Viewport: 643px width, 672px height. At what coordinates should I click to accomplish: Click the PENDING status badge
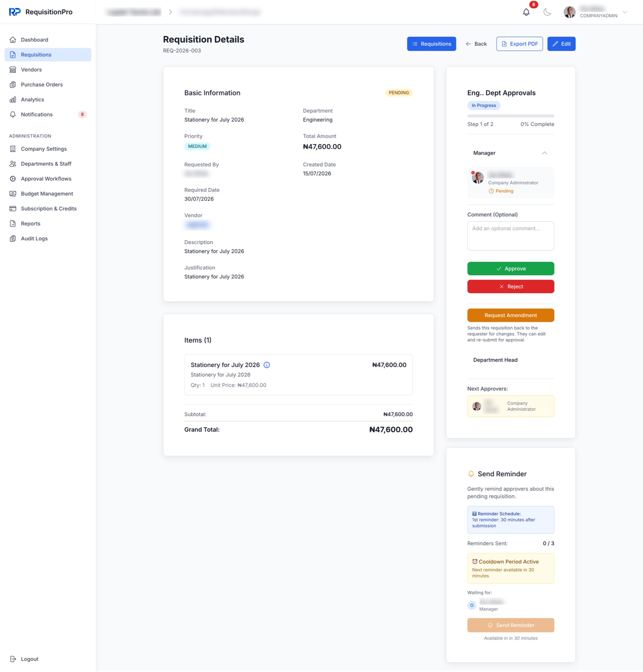tap(399, 93)
